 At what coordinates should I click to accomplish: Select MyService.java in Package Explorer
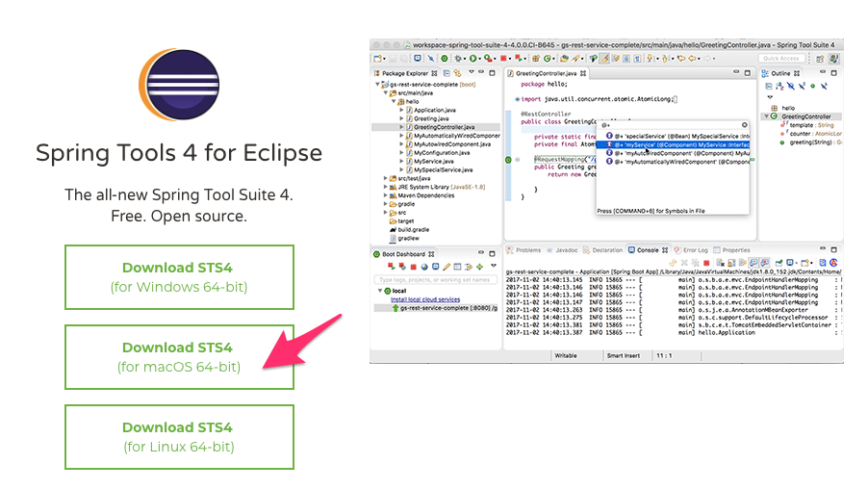[x=434, y=161]
